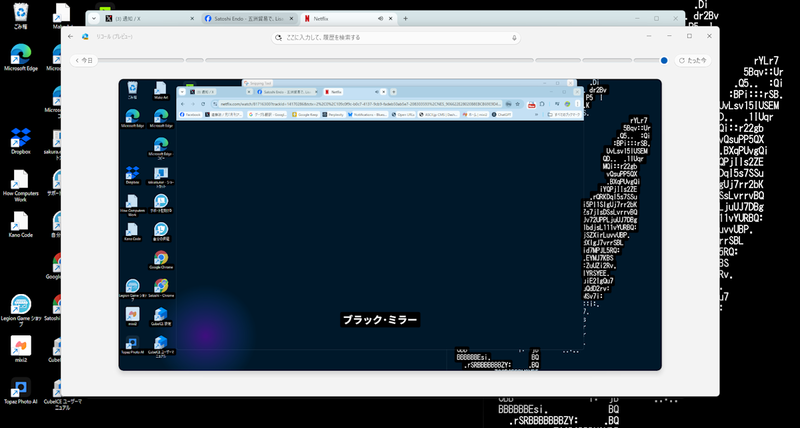The width and height of the screenshot is (800, 428).
Task: Select the Topaz Photo AI desktop shortcut
Action: (x=21, y=392)
